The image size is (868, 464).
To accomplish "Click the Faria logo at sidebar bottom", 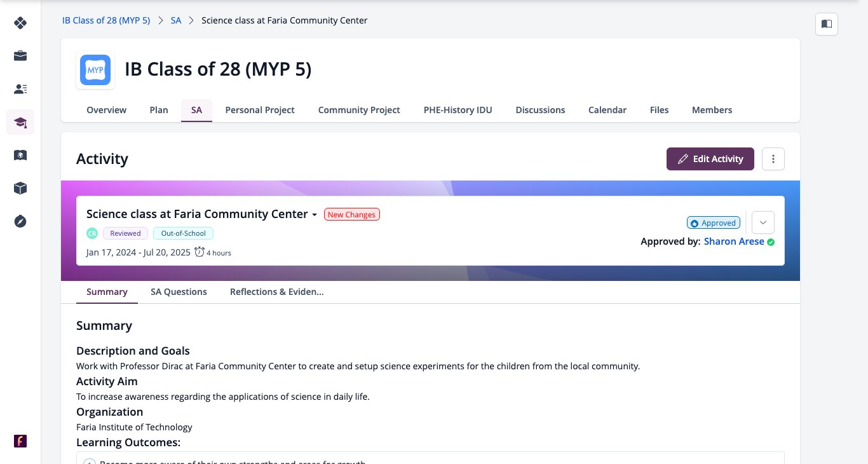I will point(20,441).
